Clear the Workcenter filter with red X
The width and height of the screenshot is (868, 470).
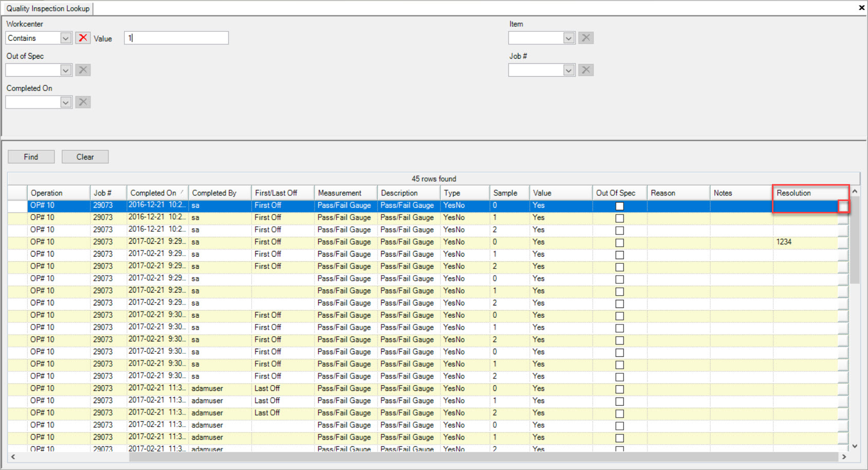point(83,38)
